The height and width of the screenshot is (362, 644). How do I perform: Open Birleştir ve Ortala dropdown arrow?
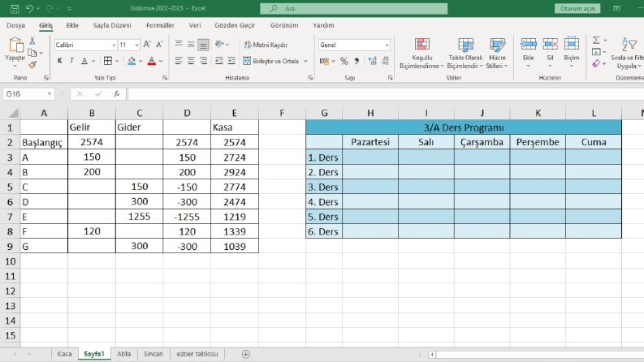coord(305,61)
